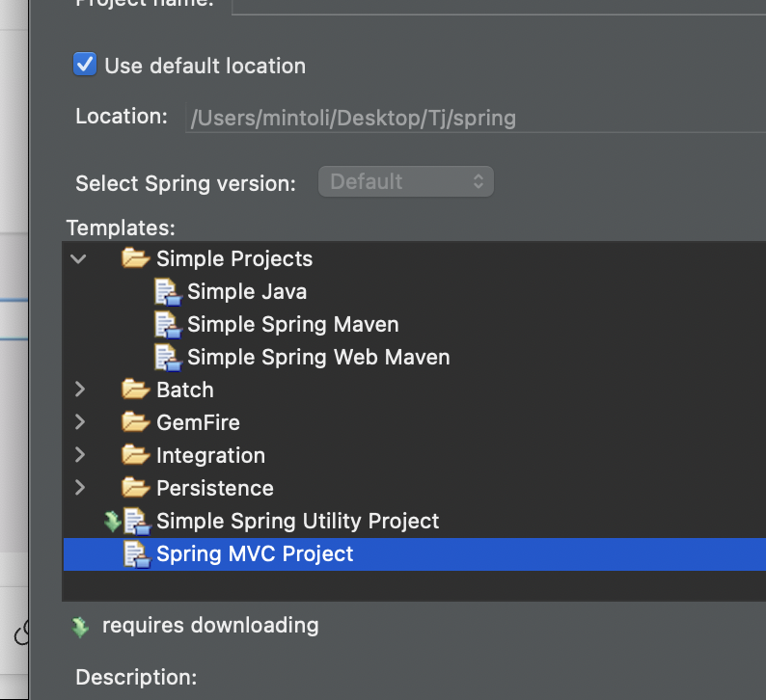The height and width of the screenshot is (700, 766).
Task: Click the requires downloading text
Action: click(x=210, y=626)
